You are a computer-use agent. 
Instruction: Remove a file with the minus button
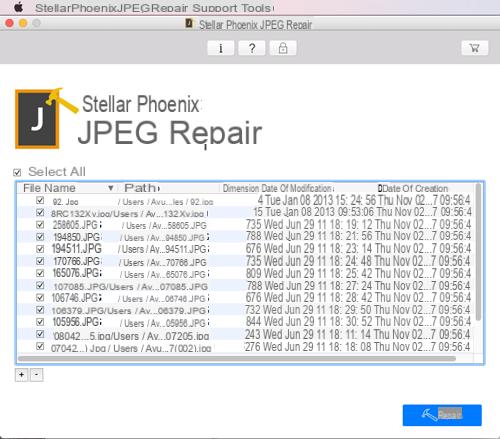[x=37, y=375]
